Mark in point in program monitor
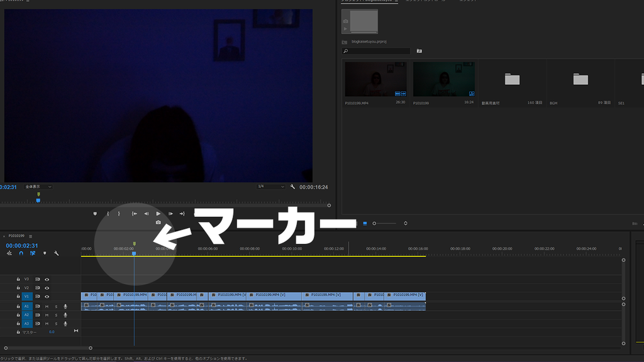644x362 pixels. coord(108,214)
